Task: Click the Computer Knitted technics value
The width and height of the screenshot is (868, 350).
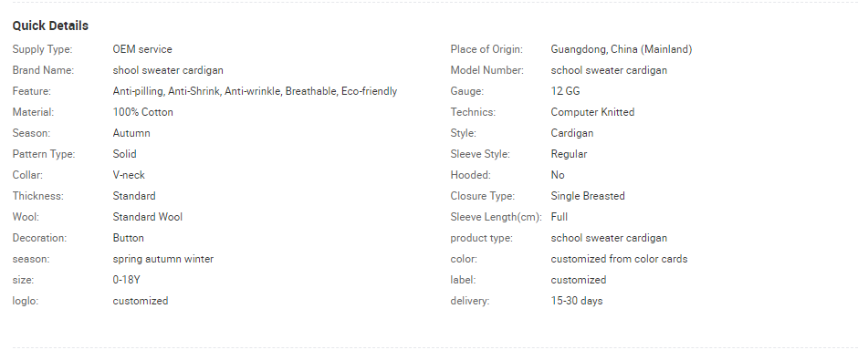Action: 592,112
